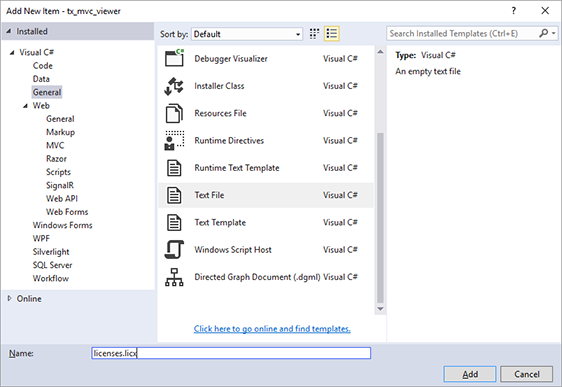The height and width of the screenshot is (387, 562).
Task: Click the template list scrollbar thumb
Action: (380, 218)
